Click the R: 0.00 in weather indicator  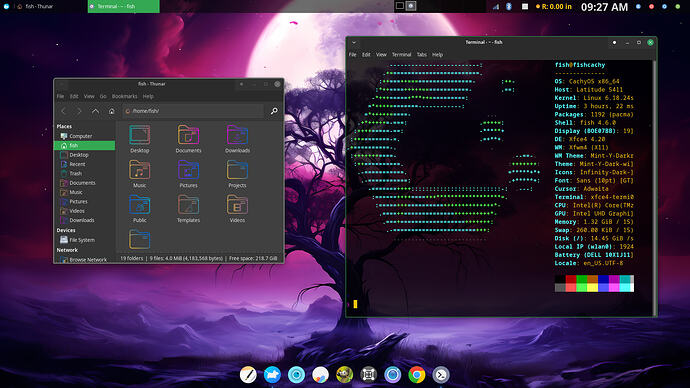(x=553, y=7)
